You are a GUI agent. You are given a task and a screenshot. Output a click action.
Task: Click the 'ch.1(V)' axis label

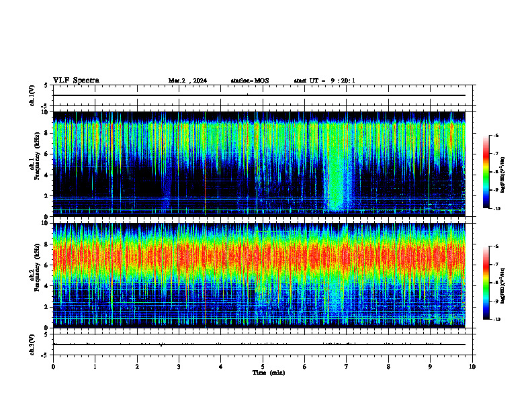point(32,95)
